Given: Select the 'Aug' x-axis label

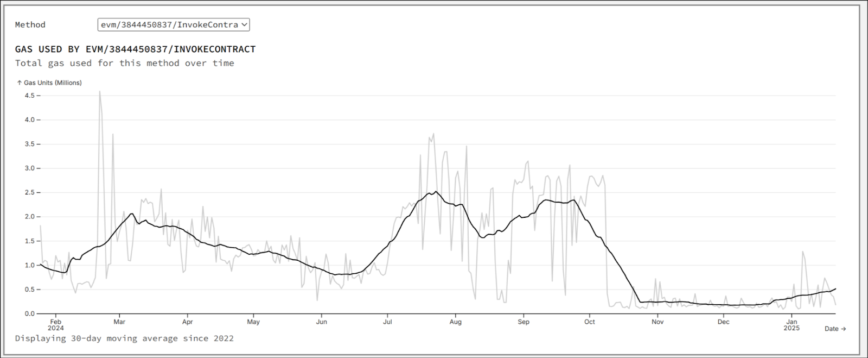Looking at the screenshot, I should tap(456, 322).
